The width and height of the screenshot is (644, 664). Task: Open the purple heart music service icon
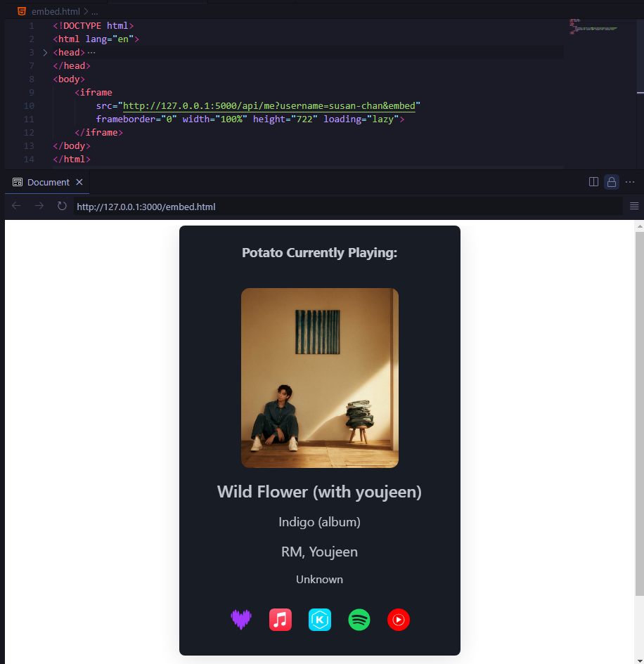[241, 620]
